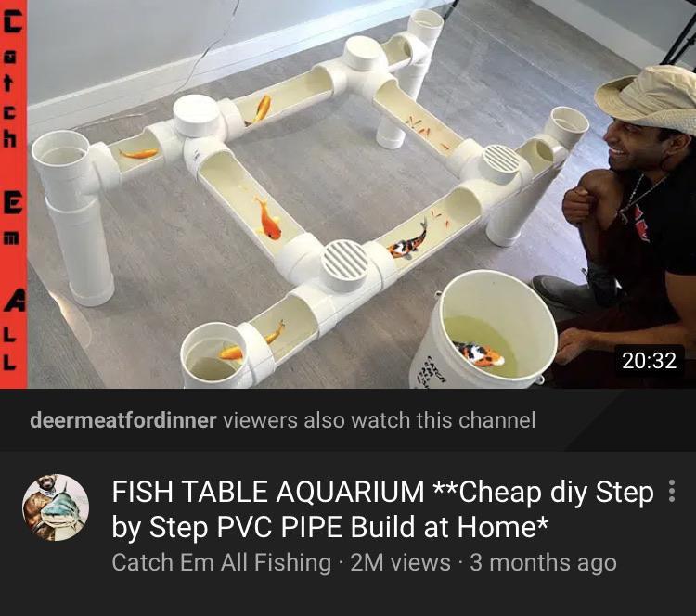Click the '3 months ago' upload date
This screenshot has height=616, width=696.
click(543, 562)
